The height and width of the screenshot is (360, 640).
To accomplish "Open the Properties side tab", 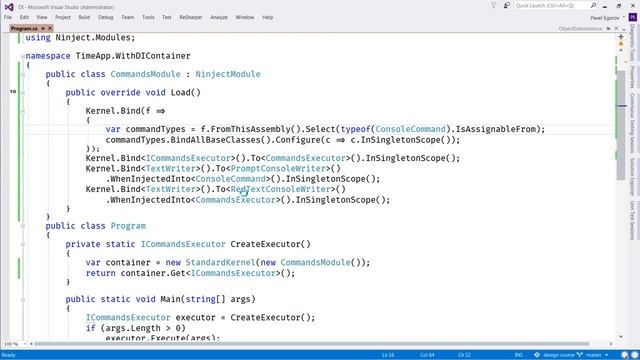I will coord(633,77).
